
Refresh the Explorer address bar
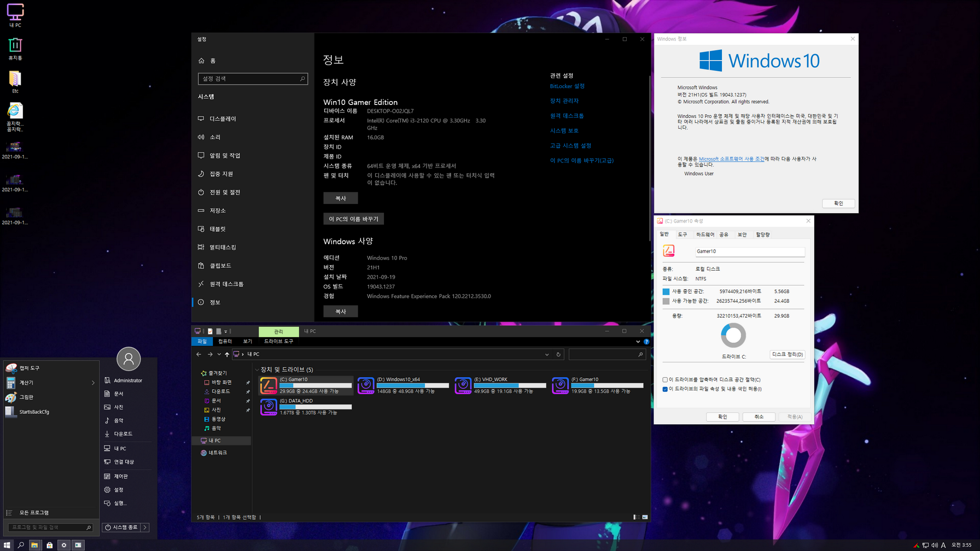pos(558,354)
